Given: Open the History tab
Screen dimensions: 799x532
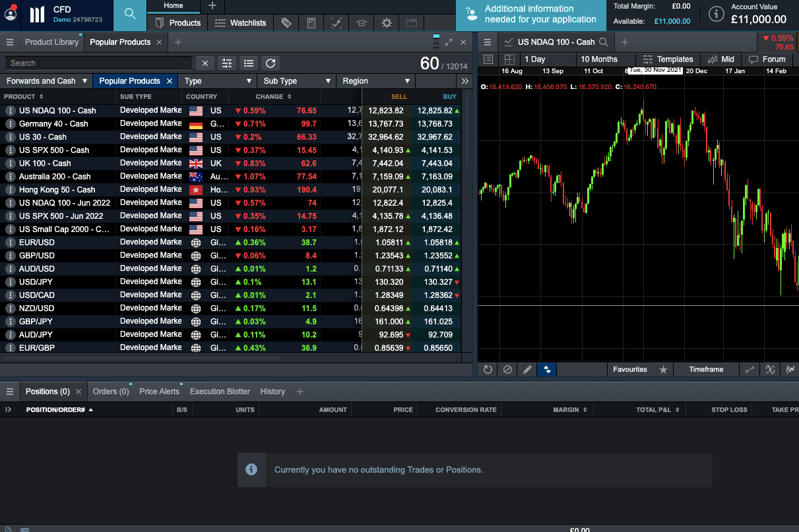Looking at the screenshot, I should [272, 391].
